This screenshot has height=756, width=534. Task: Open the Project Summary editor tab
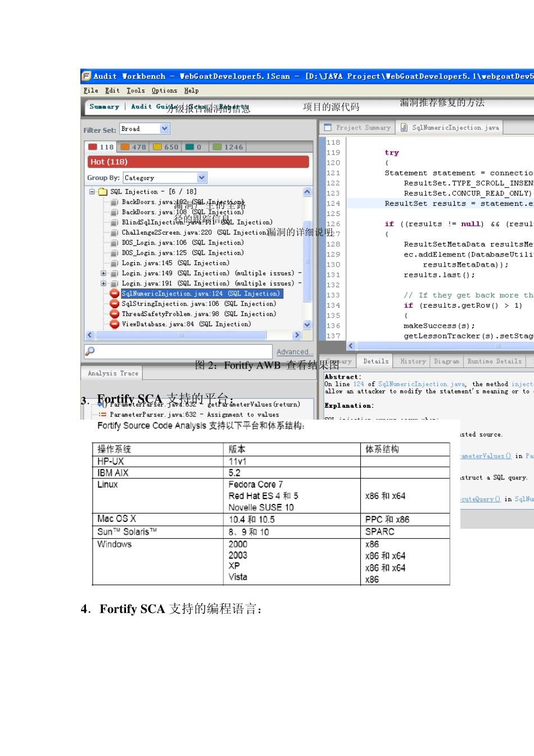357,128
